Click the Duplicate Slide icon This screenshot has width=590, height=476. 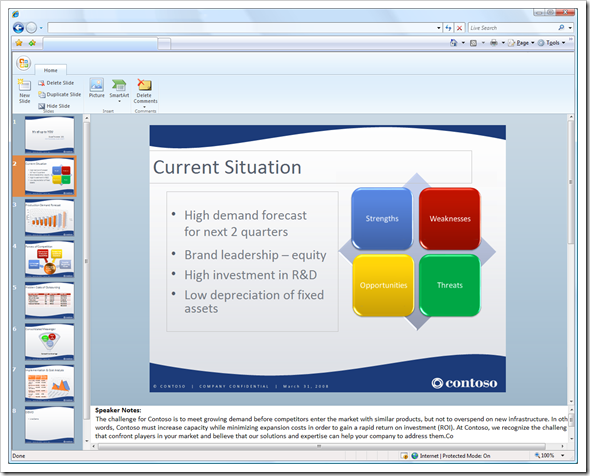click(41, 94)
